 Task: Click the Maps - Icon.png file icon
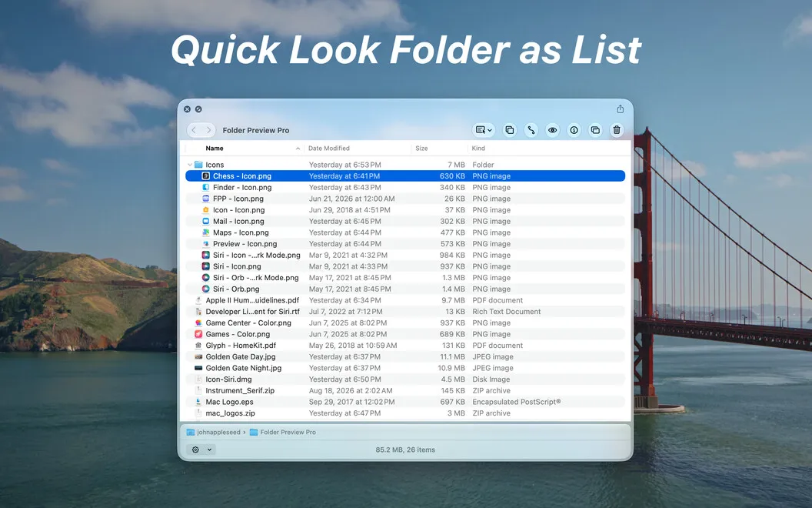pos(205,232)
